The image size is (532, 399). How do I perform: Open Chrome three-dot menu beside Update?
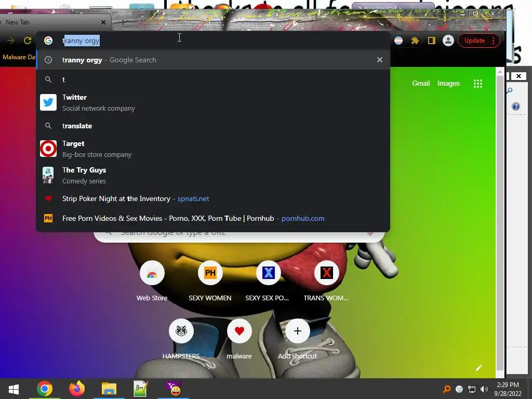pyautogui.click(x=494, y=41)
